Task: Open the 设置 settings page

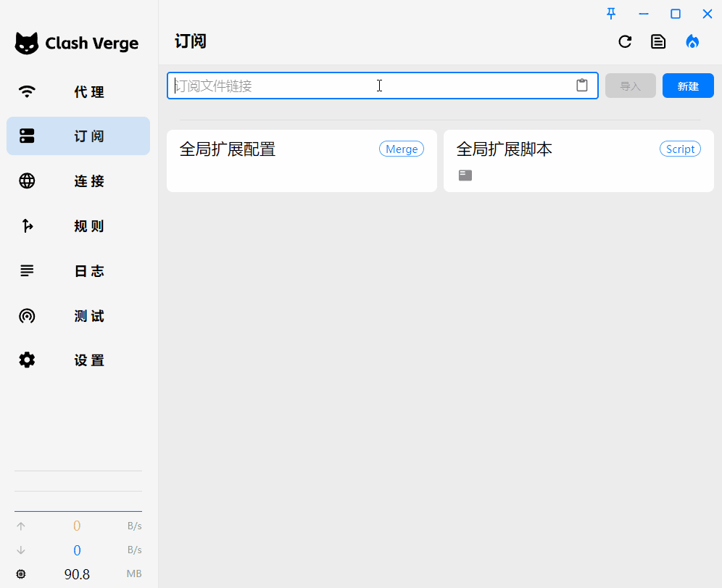Action: pyautogui.click(x=78, y=360)
